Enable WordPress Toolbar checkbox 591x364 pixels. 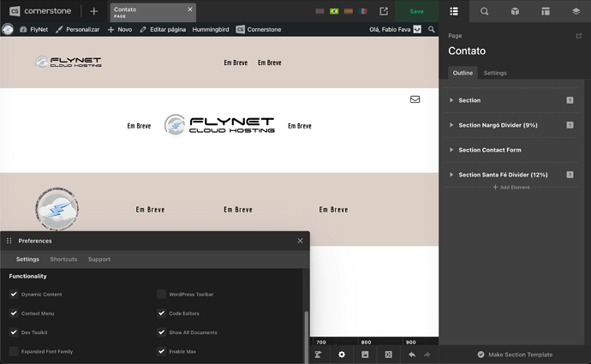pyautogui.click(x=161, y=294)
